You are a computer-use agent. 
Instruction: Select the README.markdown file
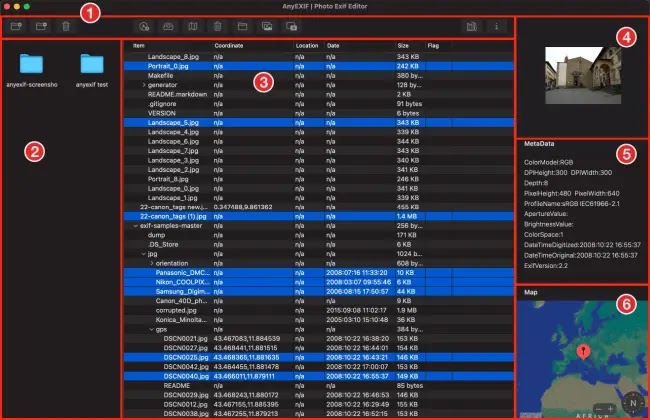(318, 95)
